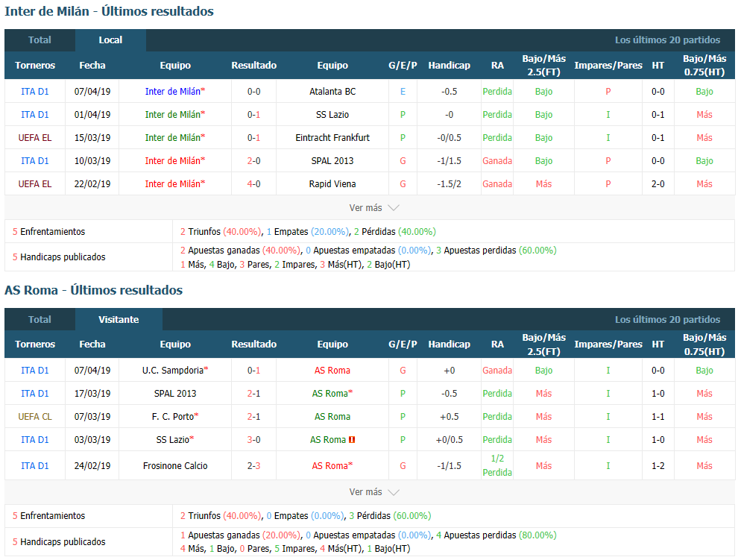
Task: Expand Ver más under AS Roma results
Action: click(x=373, y=492)
